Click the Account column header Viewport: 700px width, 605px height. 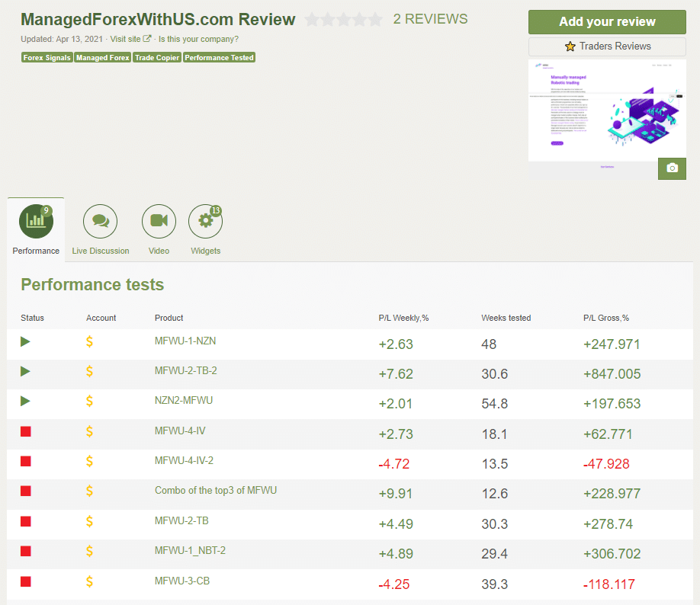click(x=101, y=318)
